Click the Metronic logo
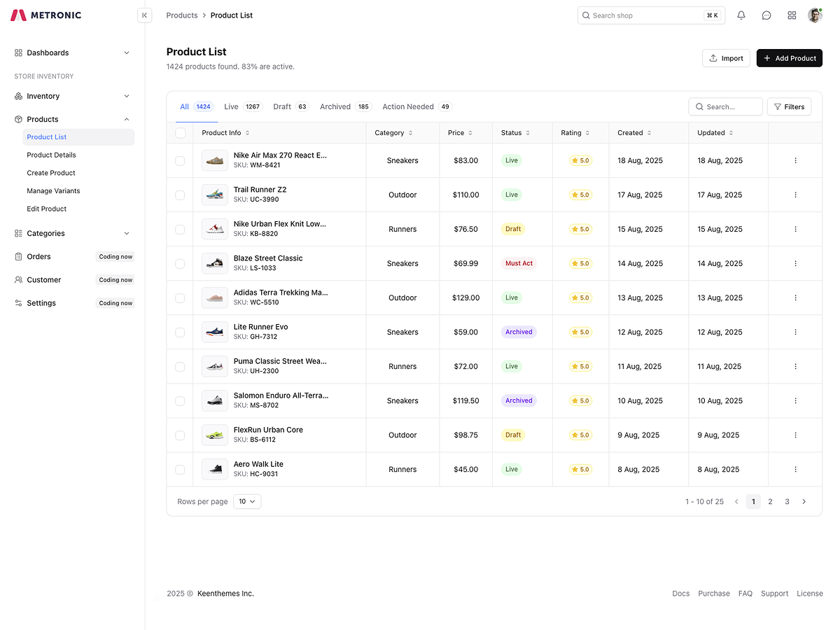The height and width of the screenshot is (630, 840). click(x=46, y=15)
